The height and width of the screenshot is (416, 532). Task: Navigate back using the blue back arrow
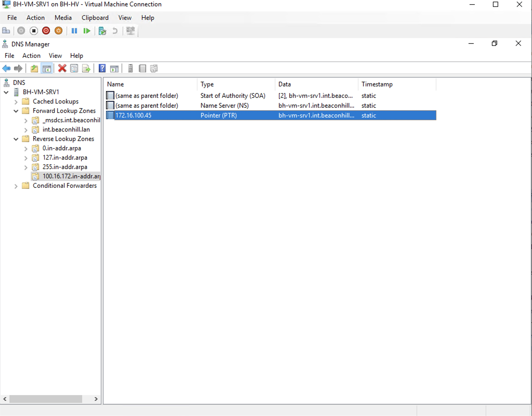click(x=6, y=68)
